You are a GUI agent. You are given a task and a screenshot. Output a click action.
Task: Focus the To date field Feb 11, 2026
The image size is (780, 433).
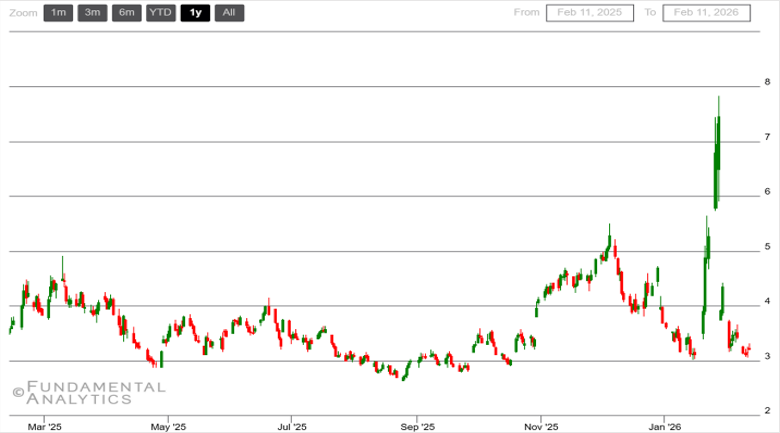point(706,13)
